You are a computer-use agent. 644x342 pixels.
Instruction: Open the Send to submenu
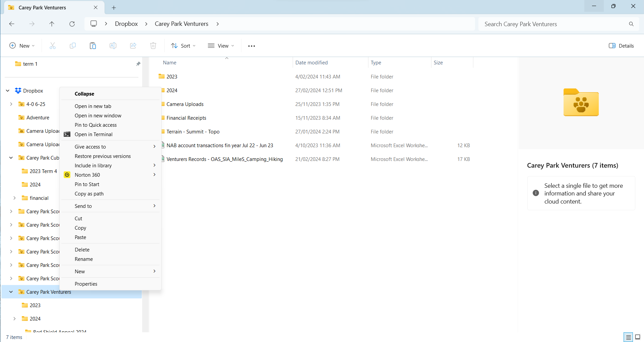point(111,206)
